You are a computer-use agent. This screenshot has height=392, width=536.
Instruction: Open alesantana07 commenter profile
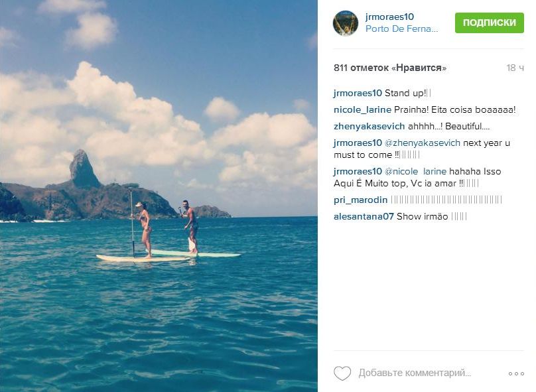364,216
